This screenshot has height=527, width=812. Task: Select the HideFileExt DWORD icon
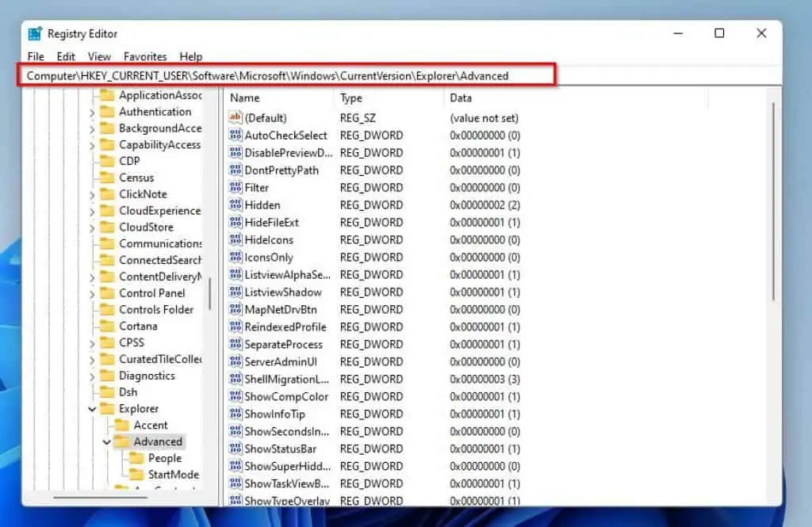(235, 222)
